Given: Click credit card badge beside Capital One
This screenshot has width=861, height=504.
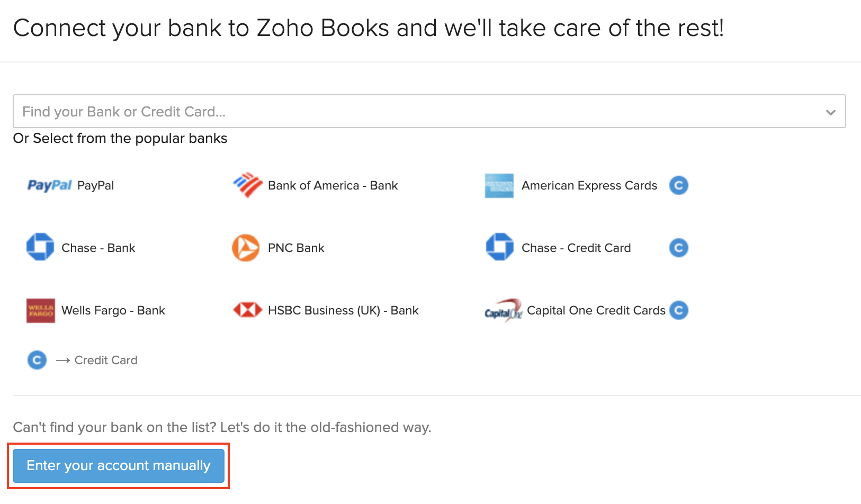Looking at the screenshot, I should pyautogui.click(x=678, y=310).
